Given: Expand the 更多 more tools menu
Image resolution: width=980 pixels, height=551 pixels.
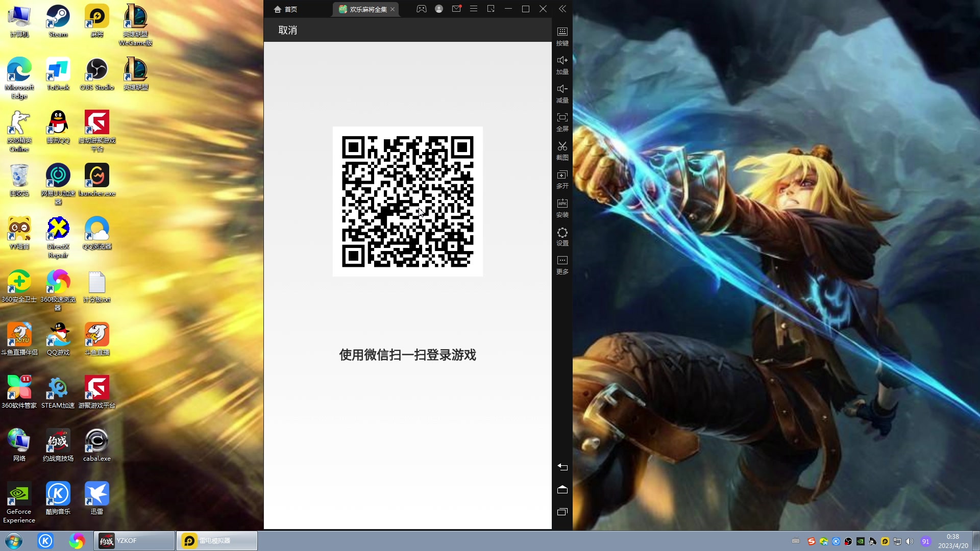Looking at the screenshot, I should click(562, 265).
